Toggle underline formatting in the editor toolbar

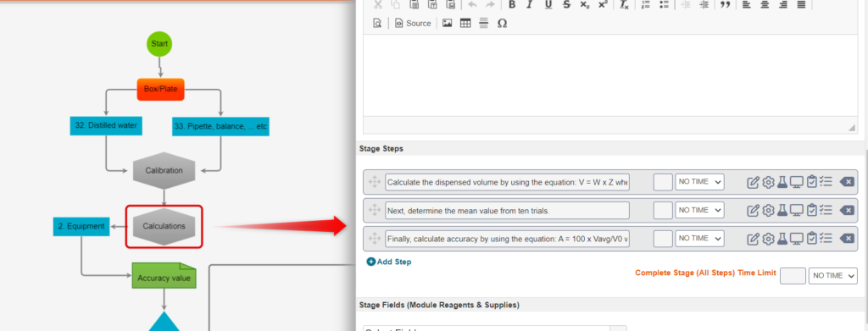pos(548,4)
